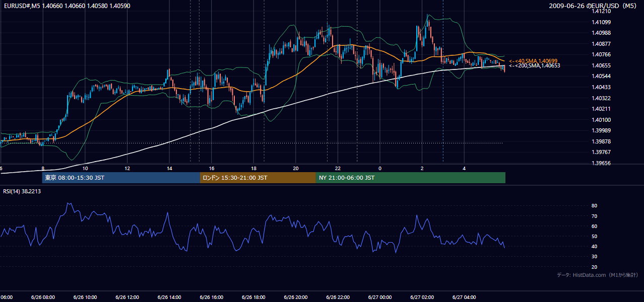Image resolution: width=644 pixels, height=302 pixels.
Task: Click price axis value 1.41099
Action: click(601, 22)
